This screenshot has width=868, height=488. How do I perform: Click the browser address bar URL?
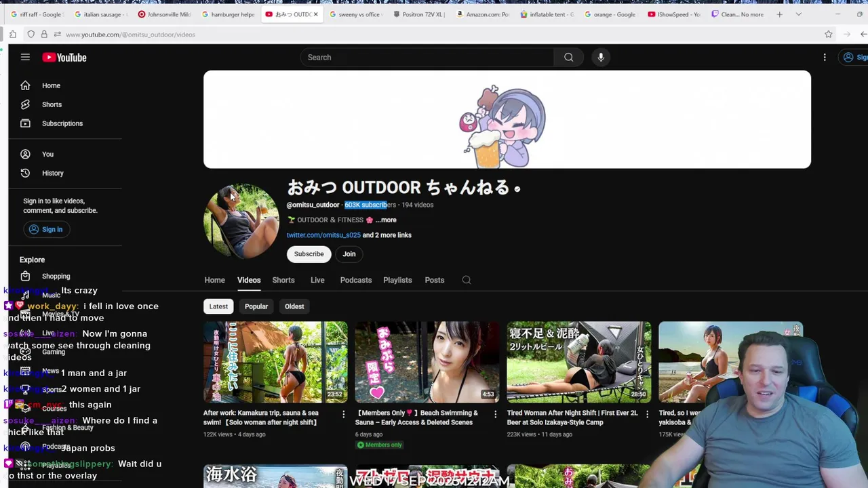point(130,35)
